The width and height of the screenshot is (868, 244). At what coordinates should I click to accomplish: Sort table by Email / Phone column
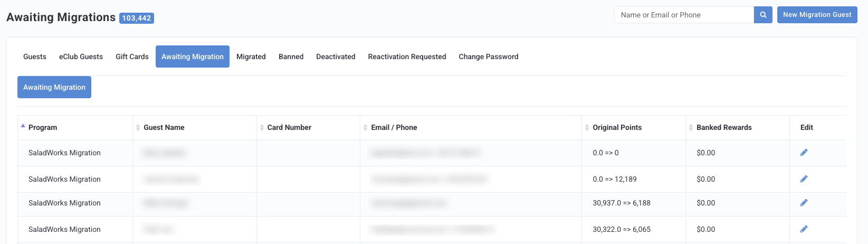tap(394, 127)
